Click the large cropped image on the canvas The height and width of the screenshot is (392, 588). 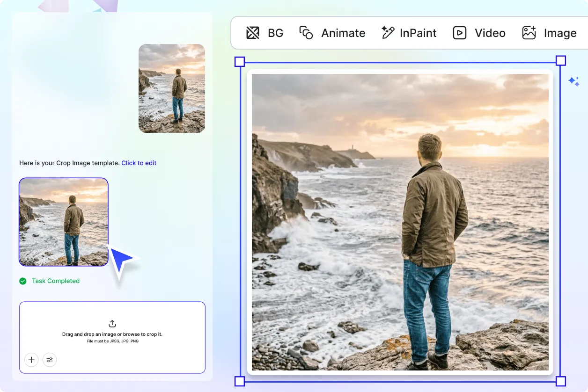[x=400, y=222]
